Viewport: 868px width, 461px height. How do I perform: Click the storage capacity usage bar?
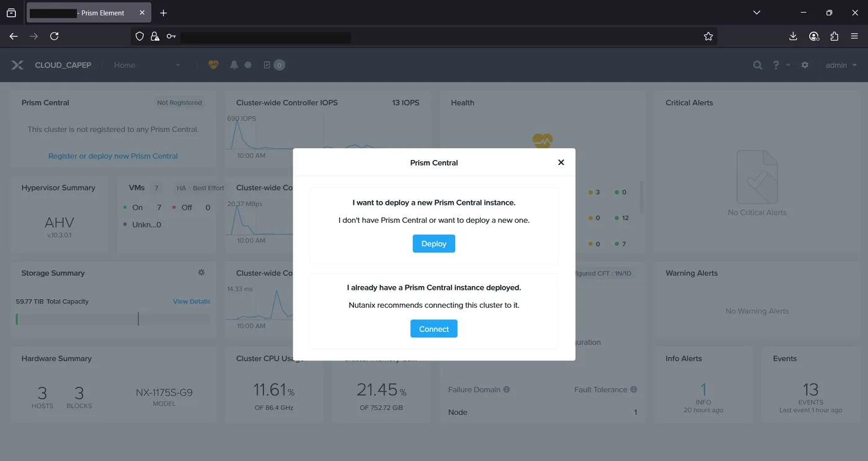coord(113,319)
